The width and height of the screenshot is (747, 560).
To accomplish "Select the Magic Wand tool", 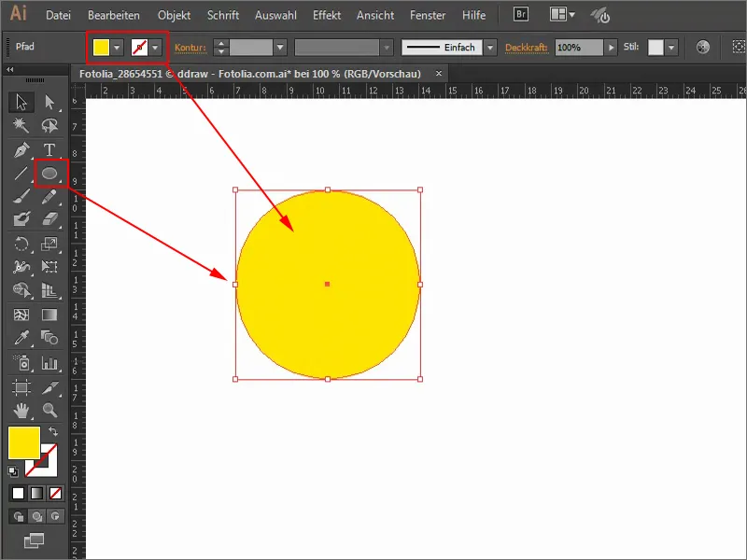I will [x=21, y=125].
